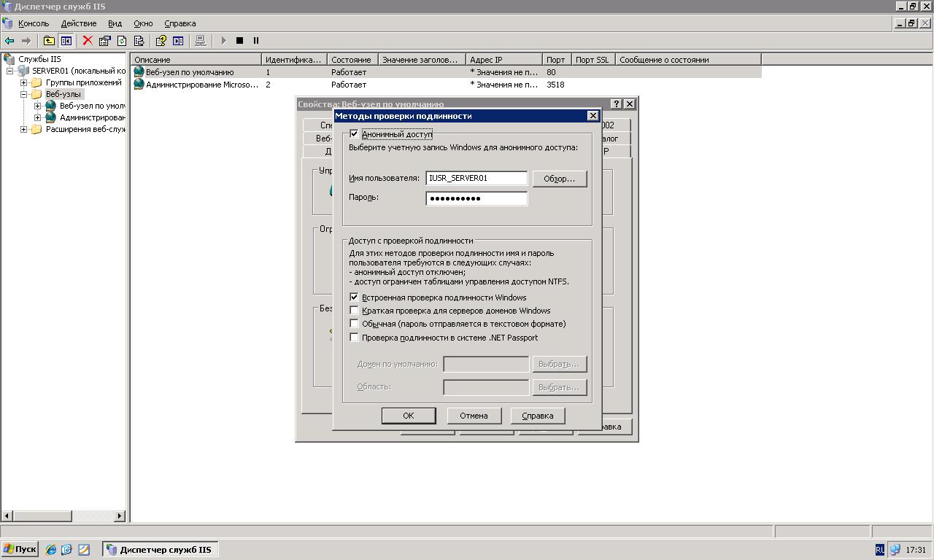Click the Help question mark toolbar icon

tap(161, 41)
